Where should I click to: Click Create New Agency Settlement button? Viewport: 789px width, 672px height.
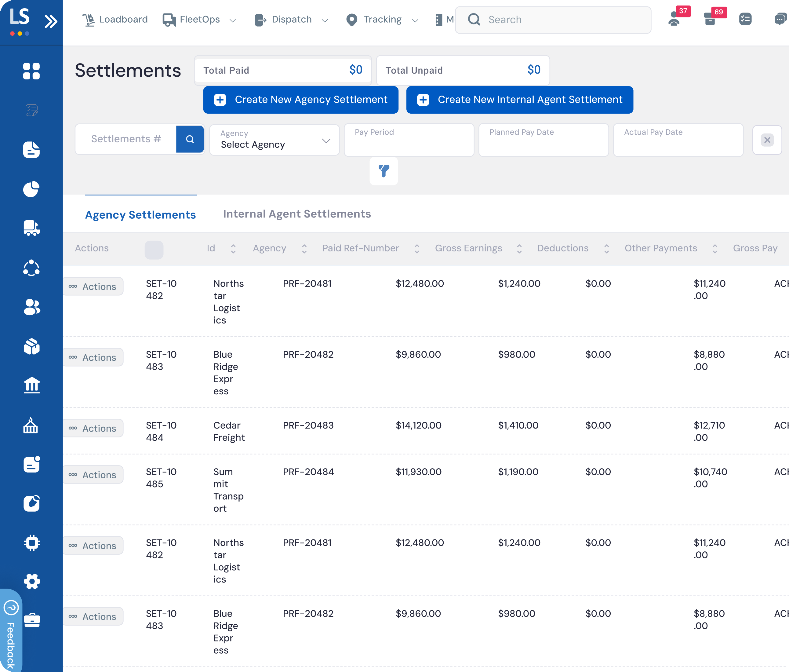coord(301,100)
